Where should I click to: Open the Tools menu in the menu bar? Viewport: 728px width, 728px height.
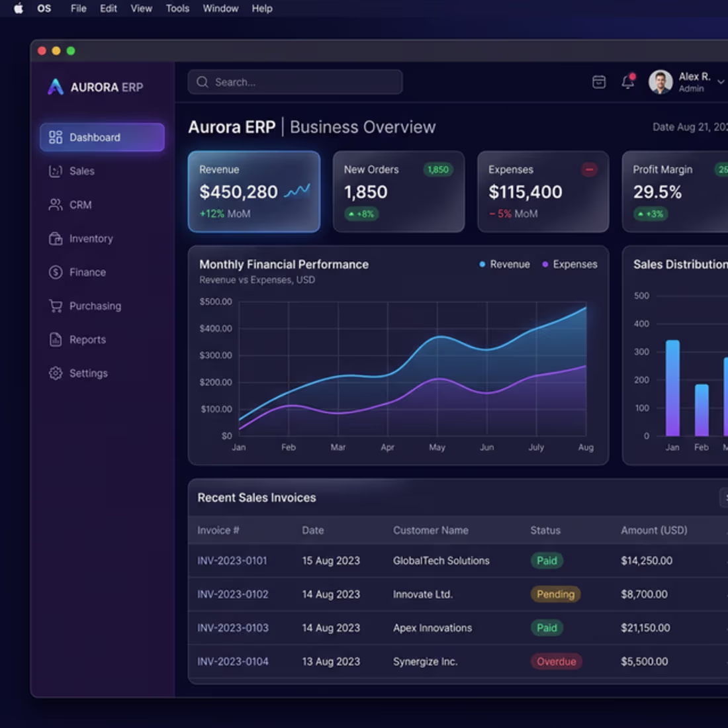(x=177, y=9)
